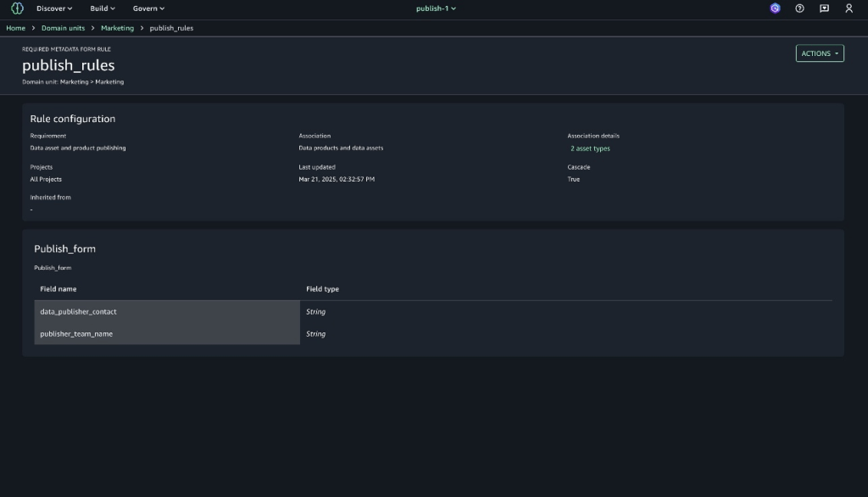Select the data_publisher_contact field row
The height and width of the screenshot is (497, 868).
point(79,311)
